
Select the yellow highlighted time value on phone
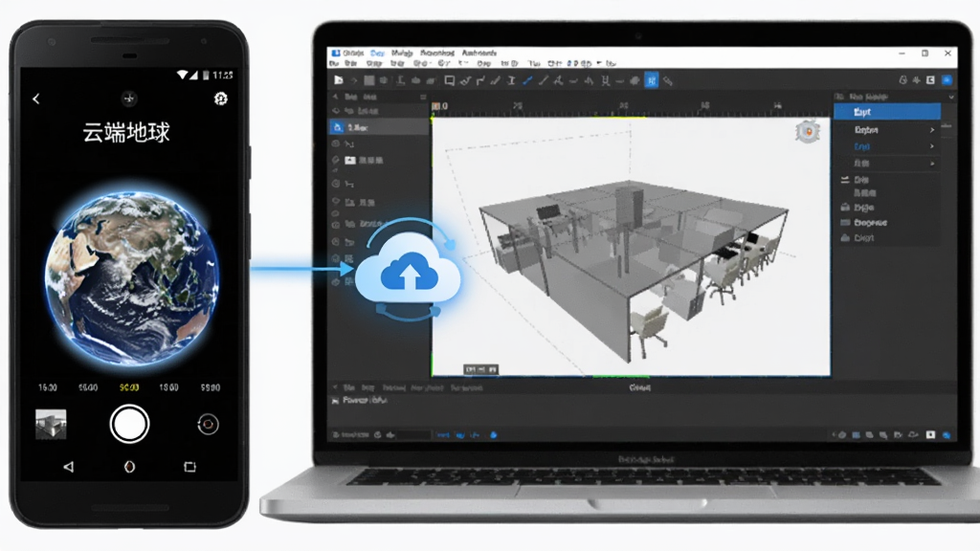click(x=129, y=387)
